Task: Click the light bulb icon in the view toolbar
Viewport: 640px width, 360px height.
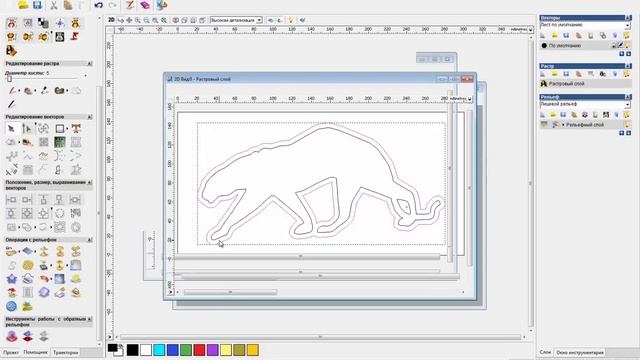Action: click(x=291, y=20)
